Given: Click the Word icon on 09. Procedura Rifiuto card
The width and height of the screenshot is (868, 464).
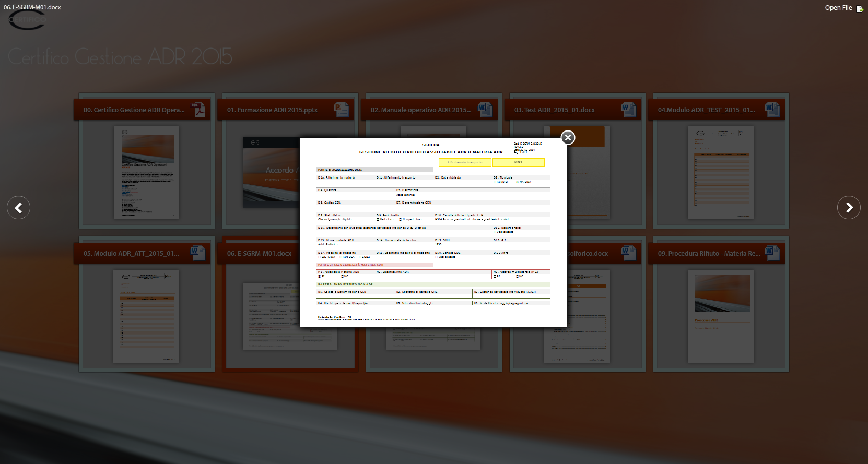Looking at the screenshot, I should point(772,253).
